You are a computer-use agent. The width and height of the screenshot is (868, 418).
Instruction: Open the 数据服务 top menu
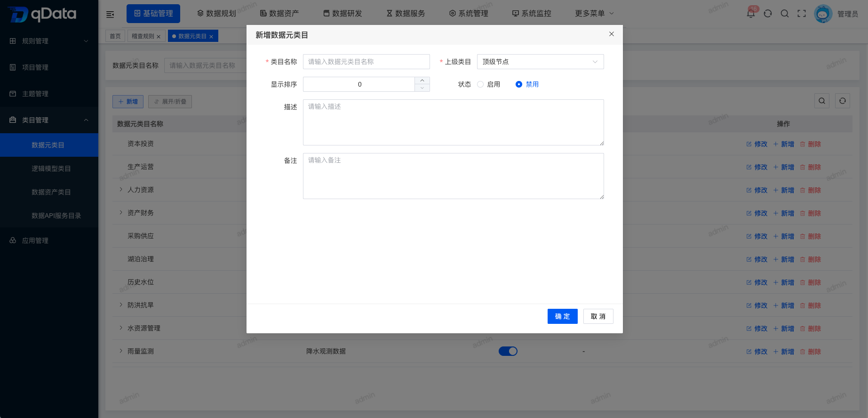click(x=406, y=14)
